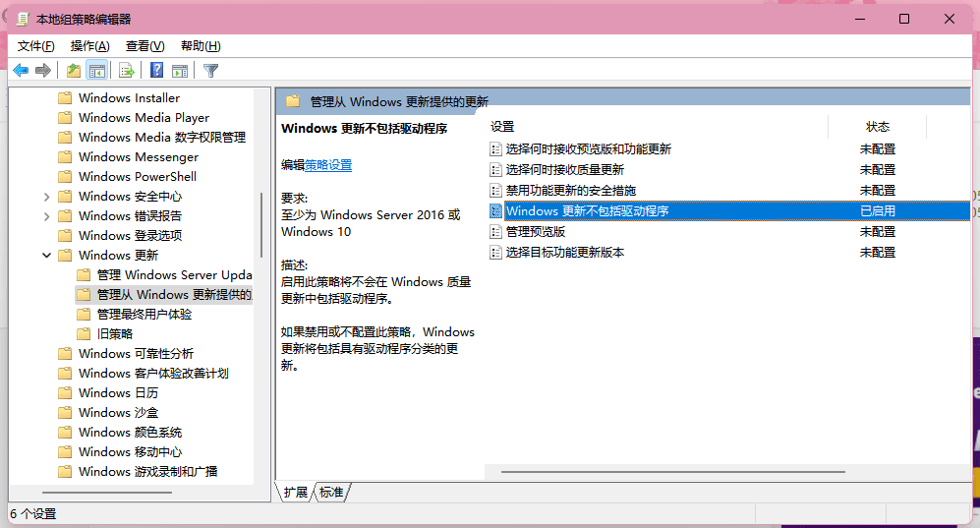Expand the Windows 安全中心 tree node
The image size is (980, 528).
click(x=47, y=197)
